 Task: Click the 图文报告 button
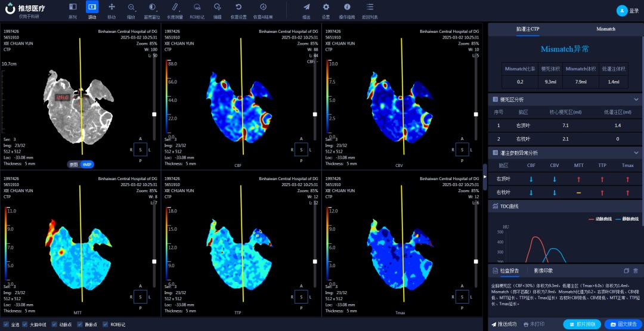coord(623,324)
